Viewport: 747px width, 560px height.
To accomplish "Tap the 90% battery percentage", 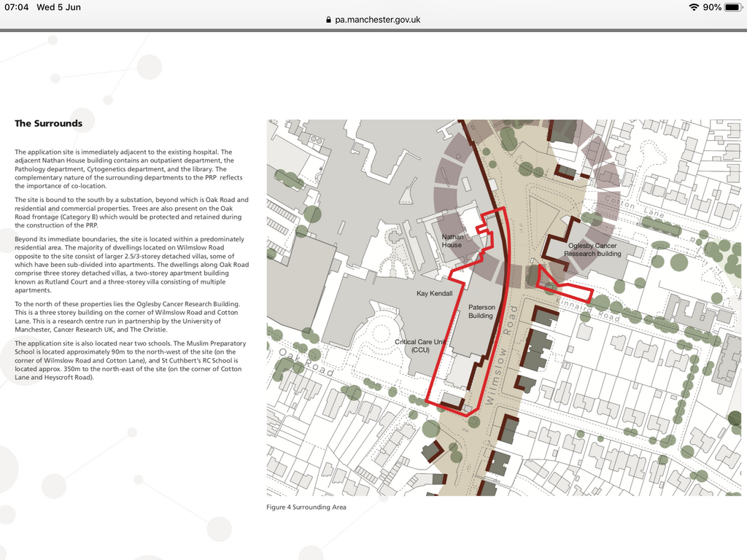I will 712,7.
